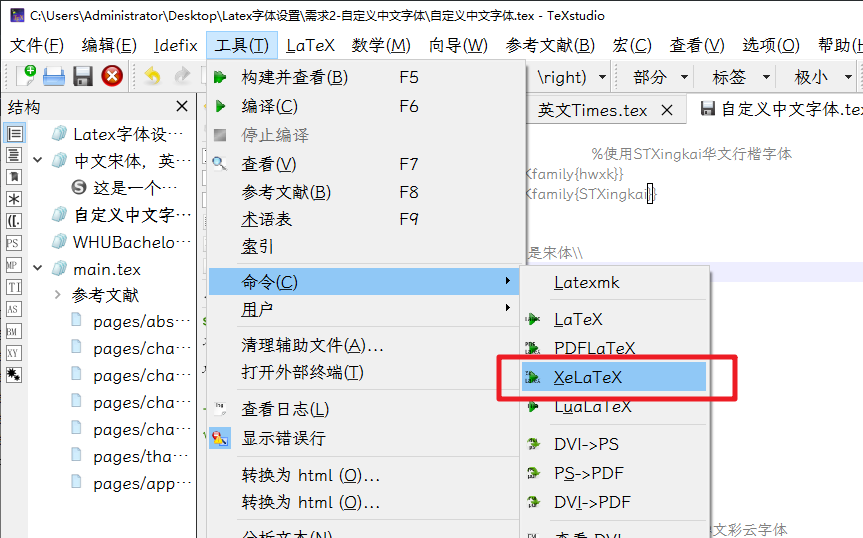Run XeLaTeX from the commands submenu
Screen dimensions: 863x538
pos(614,377)
